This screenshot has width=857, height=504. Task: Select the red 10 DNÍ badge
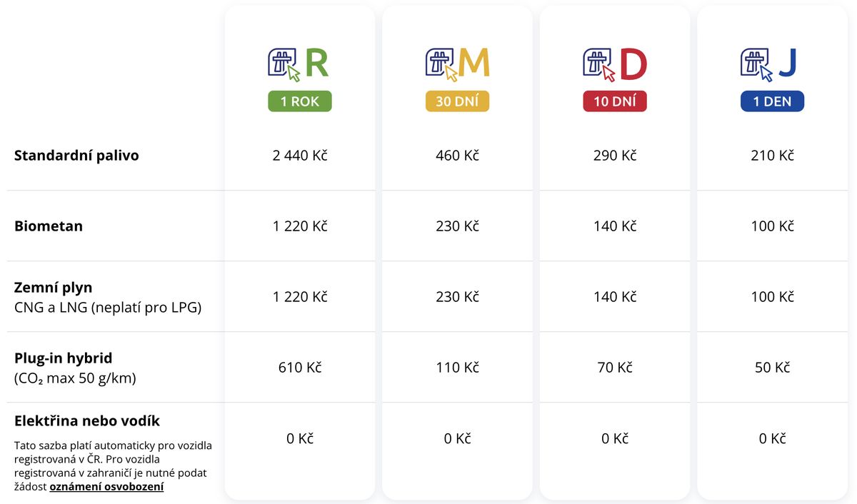tap(615, 101)
